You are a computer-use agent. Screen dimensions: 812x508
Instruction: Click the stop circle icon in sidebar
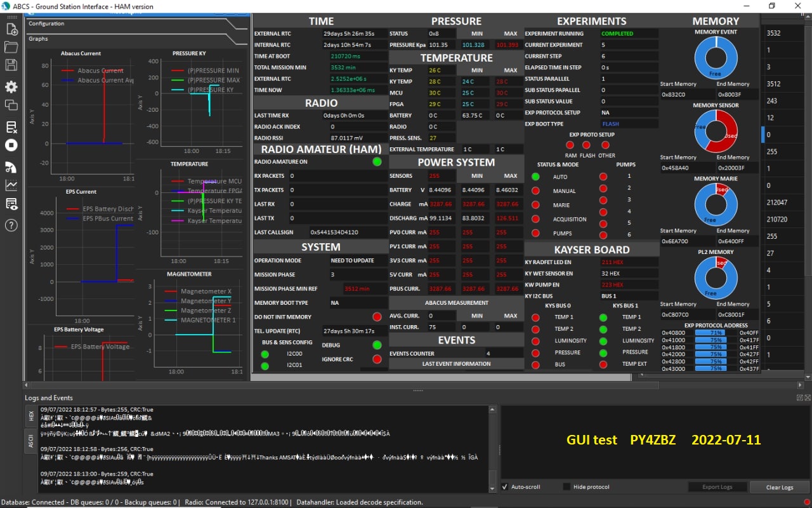point(11,145)
